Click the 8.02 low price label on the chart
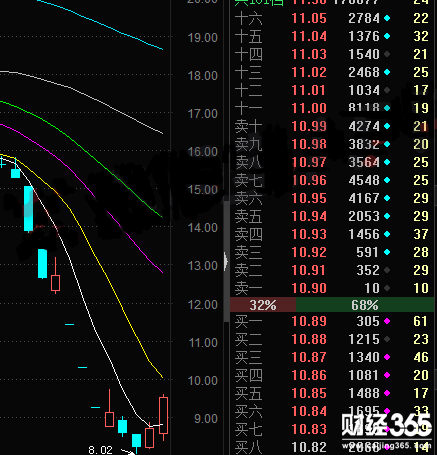Image resolution: width=437 pixels, height=455 pixels. 100,450
